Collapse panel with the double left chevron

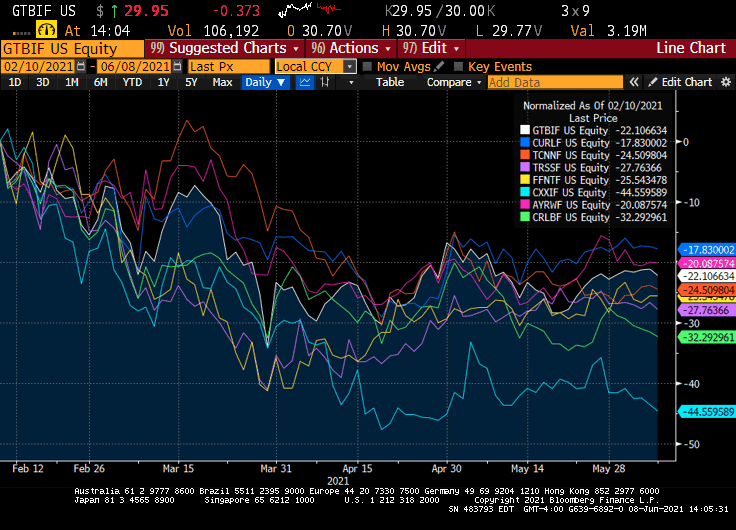pos(634,82)
